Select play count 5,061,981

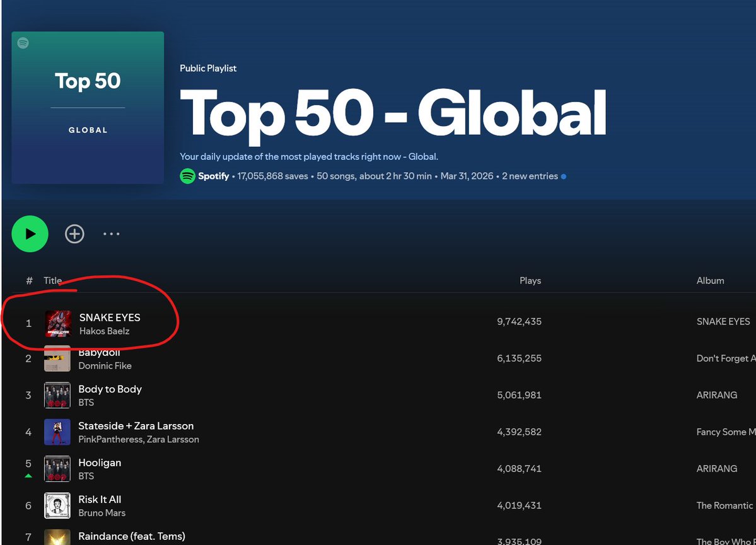point(520,395)
